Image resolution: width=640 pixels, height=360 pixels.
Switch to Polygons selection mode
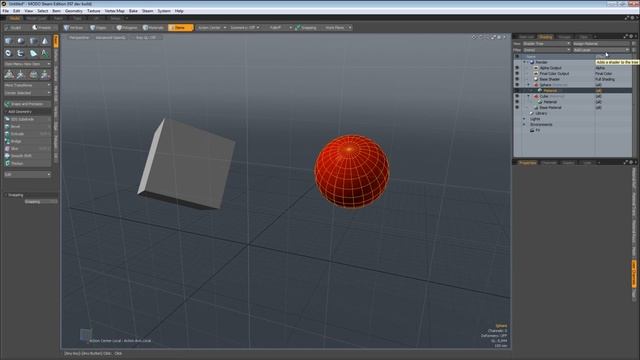click(x=127, y=28)
